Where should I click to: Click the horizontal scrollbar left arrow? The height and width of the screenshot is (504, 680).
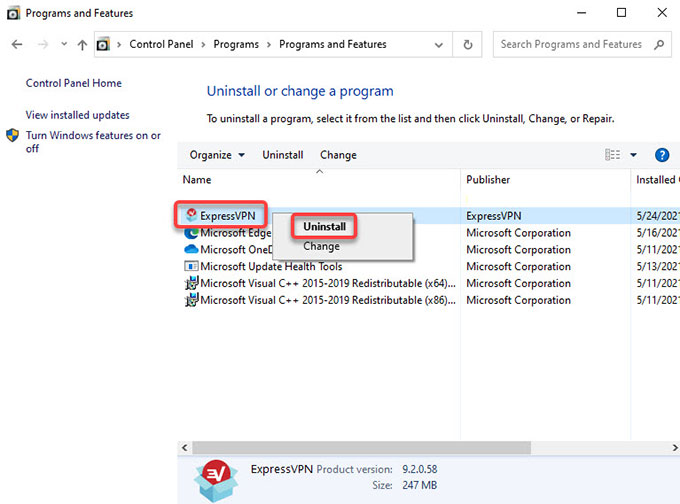pos(185,448)
